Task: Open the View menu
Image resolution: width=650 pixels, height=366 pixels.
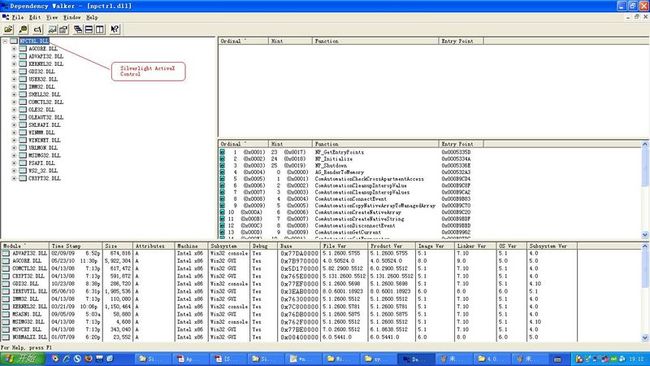Action: point(52,17)
